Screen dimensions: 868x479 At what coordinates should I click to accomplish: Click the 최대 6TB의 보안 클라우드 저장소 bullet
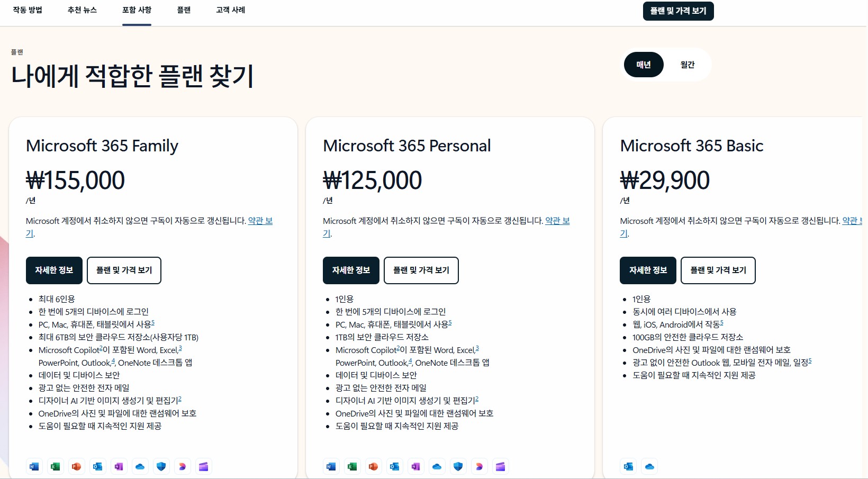point(119,337)
